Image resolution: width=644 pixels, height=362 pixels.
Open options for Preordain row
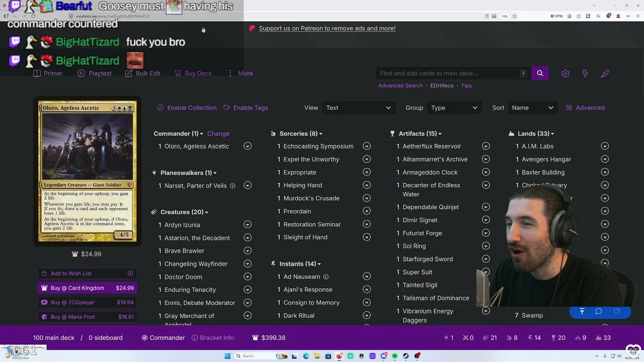pos(367,212)
